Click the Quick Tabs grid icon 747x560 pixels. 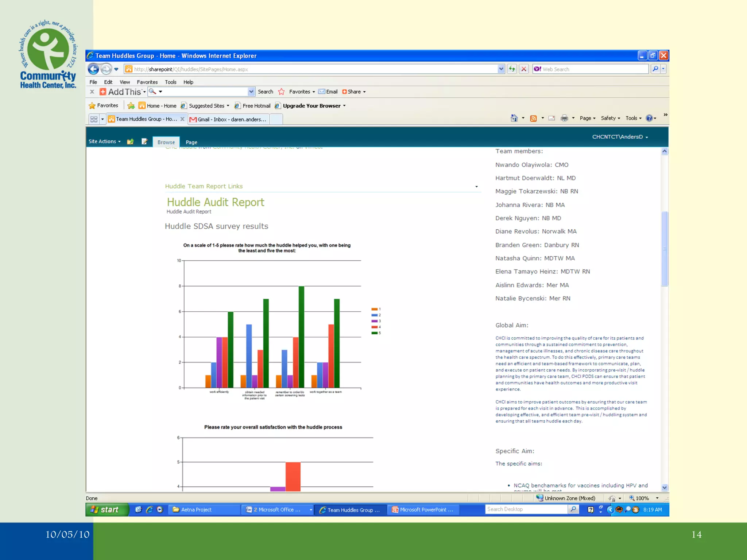pos(94,119)
